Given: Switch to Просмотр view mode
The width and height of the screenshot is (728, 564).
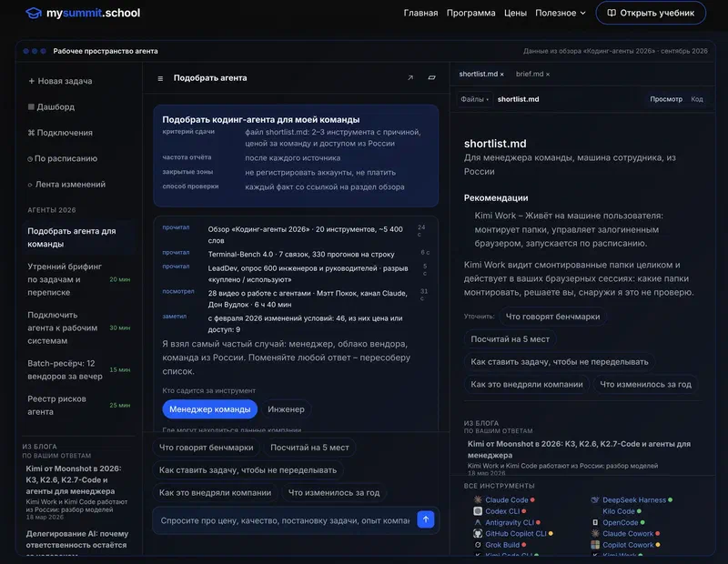Looking at the screenshot, I should click(x=666, y=99).
